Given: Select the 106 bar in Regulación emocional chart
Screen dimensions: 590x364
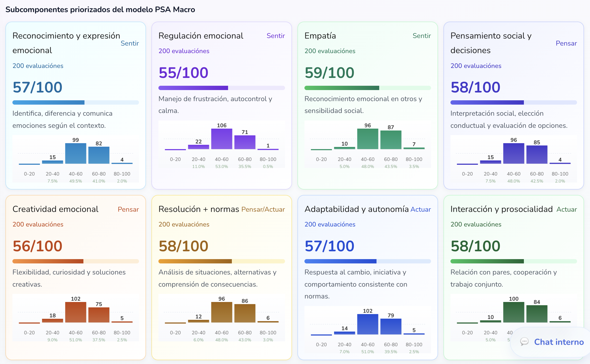Looking at the screenshot, I should [222, 139].
